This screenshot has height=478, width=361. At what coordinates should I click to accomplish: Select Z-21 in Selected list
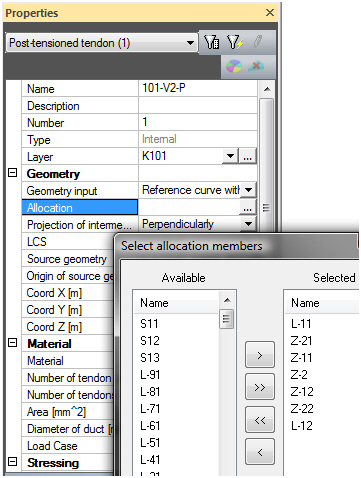pos(301,341)
